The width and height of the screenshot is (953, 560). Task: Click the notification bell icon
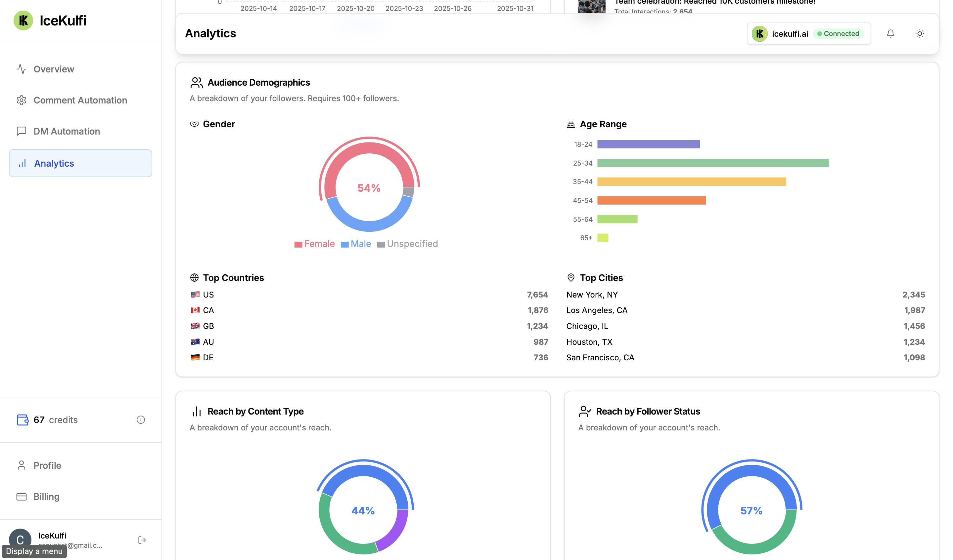(890, 34)
